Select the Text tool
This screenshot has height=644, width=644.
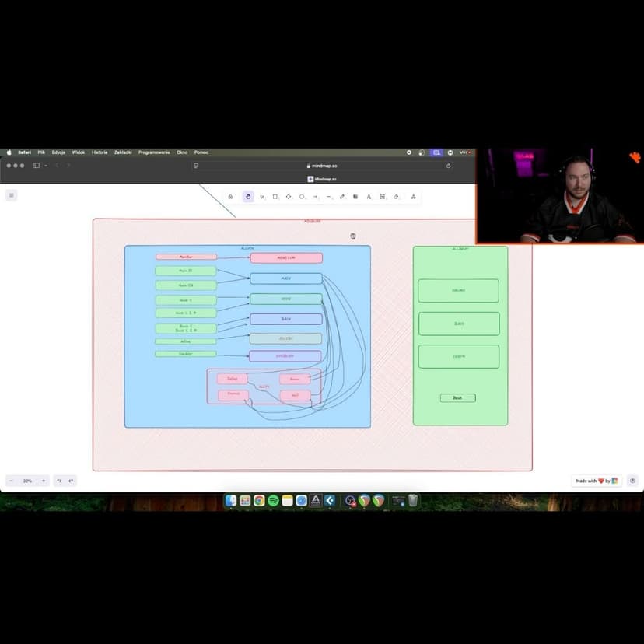pos(369,197)
